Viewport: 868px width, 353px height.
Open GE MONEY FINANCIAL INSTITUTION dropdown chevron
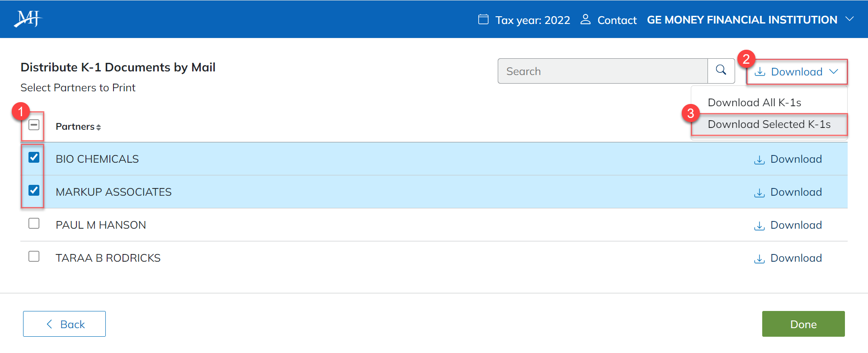[849, 19]
